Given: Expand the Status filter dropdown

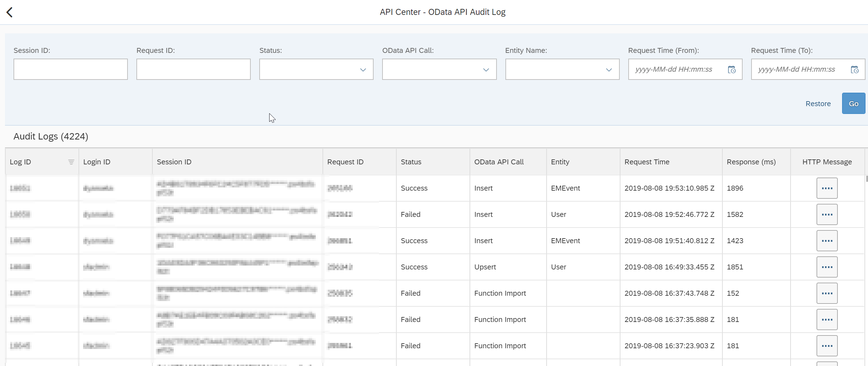Looking at the screenshot, I should [x=363, y=70].
